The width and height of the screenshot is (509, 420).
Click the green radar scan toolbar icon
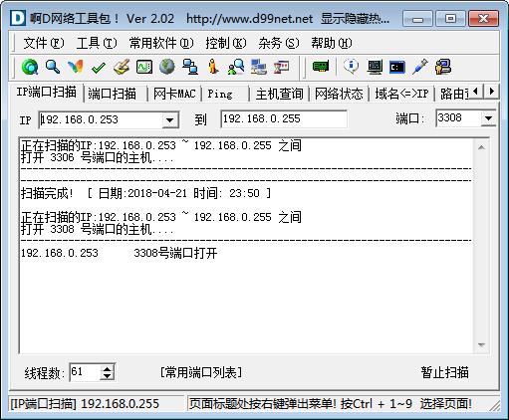pos(30,67)
